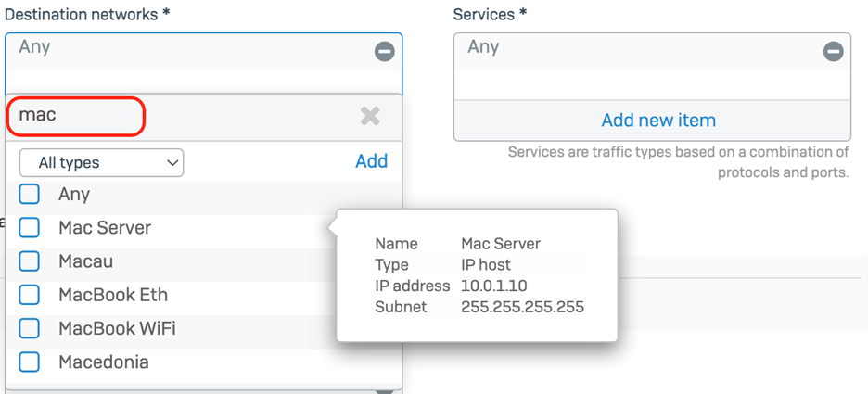
Task: Open the All types filter dropdown
Action: click(101, 162)
